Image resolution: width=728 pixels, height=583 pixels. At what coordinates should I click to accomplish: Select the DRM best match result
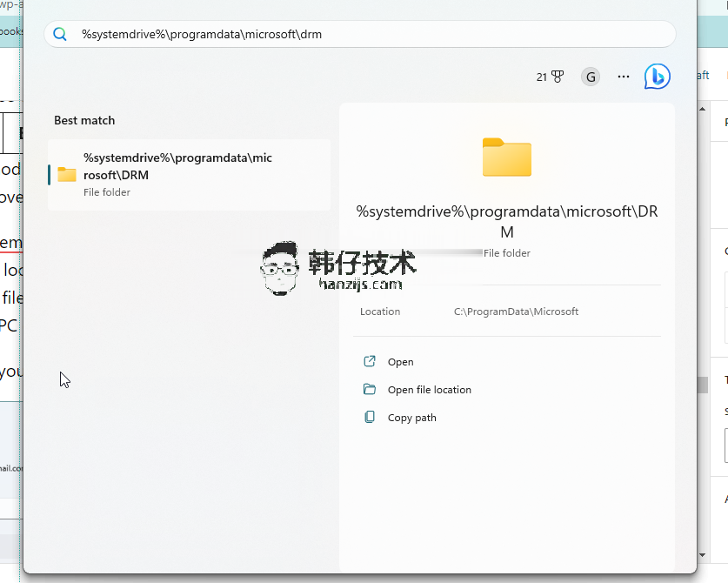click(189, 174)
